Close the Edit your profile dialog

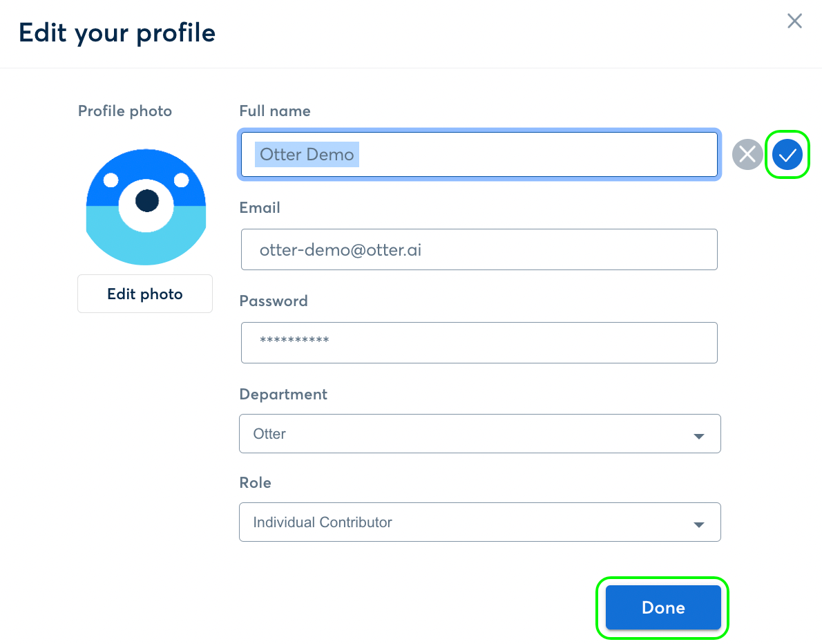point(794,21)
